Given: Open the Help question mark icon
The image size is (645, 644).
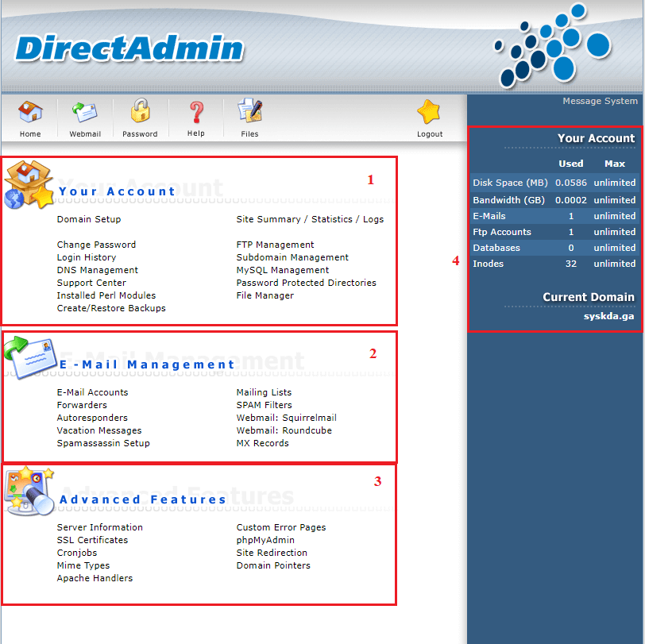Looking at the screenshot, I should click(196, 112).
